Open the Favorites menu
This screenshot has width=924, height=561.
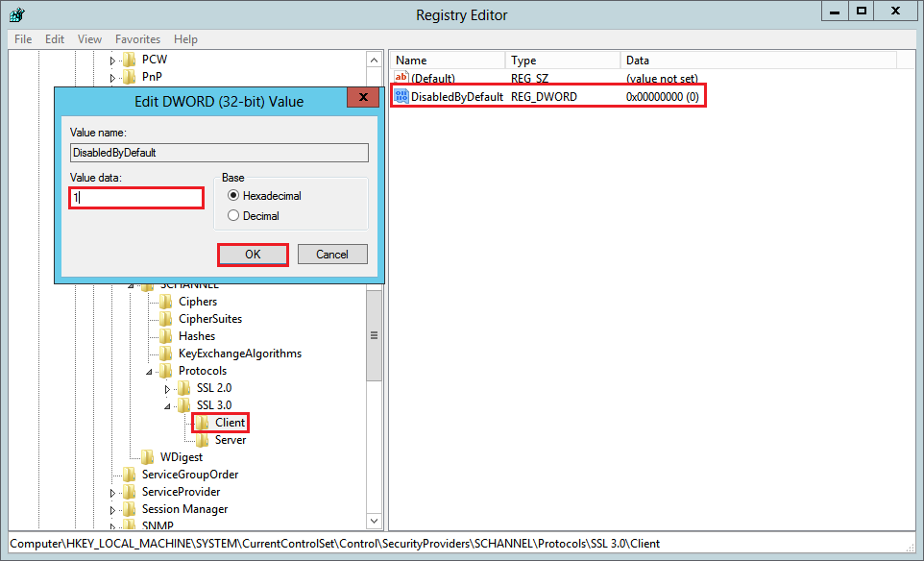[x=137, y=39]
